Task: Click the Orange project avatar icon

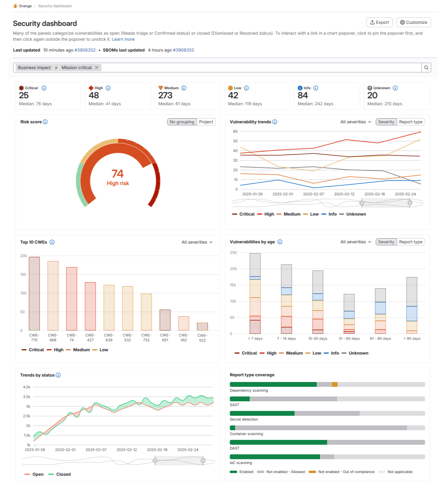Action: pyautogui.click(x=15, y=6)
